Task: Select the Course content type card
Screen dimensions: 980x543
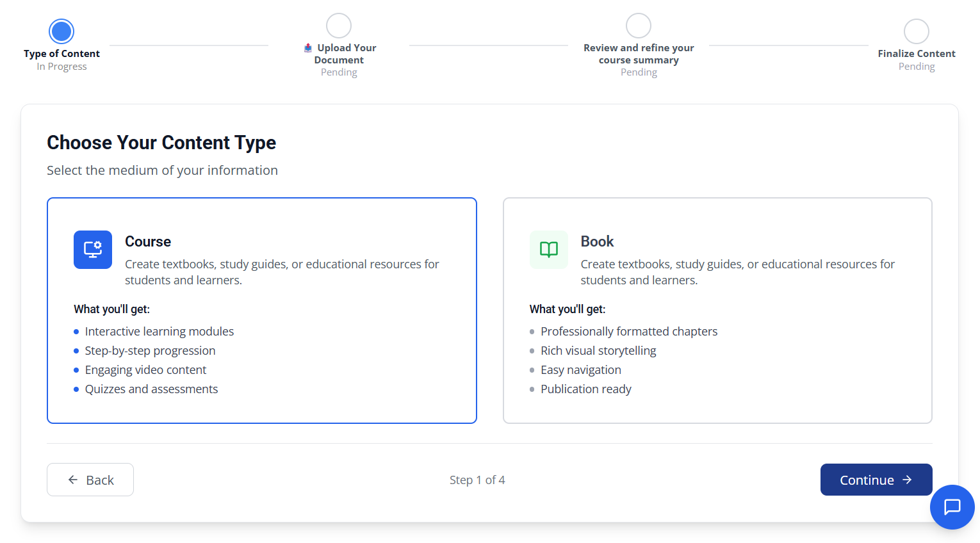Action: click(x=261, y=310)
